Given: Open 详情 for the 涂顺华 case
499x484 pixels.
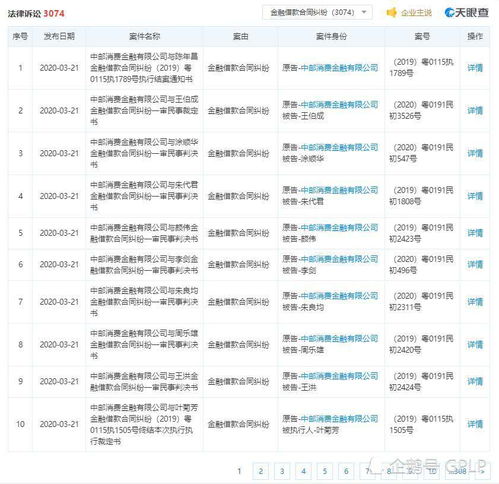Looking at the screenshot, I should coord(475,153).
